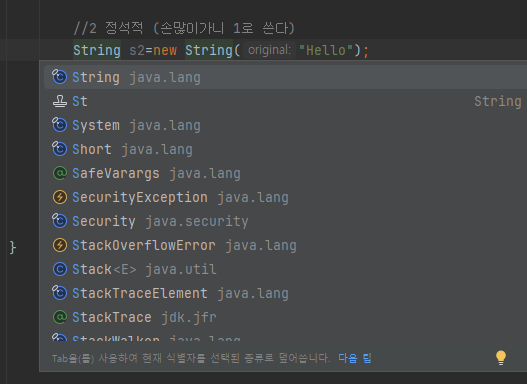Click the s2 variable name
527x384 pixels.
point(137,50)
